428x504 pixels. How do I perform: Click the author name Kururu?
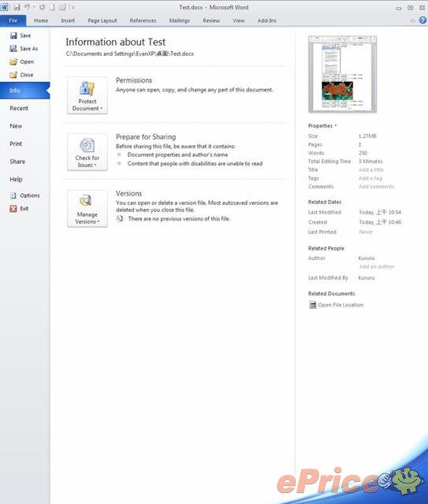(x=367, y=258)
